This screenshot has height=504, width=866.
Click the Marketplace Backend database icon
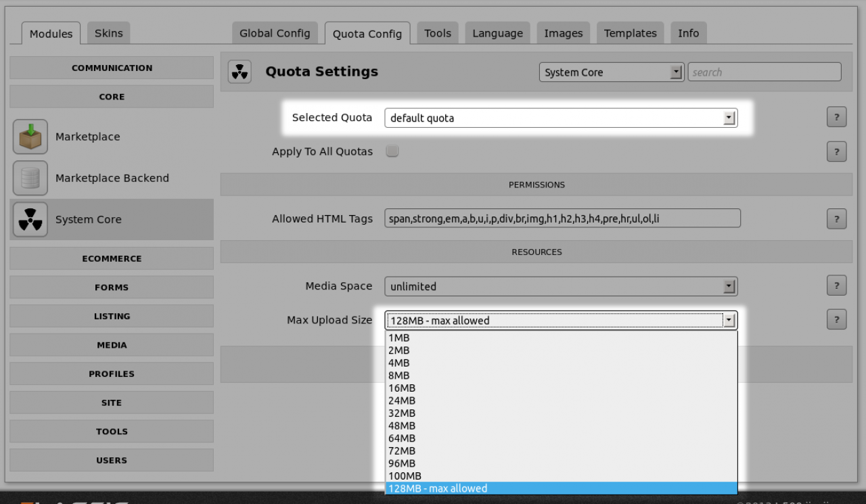tap(30, 178)
